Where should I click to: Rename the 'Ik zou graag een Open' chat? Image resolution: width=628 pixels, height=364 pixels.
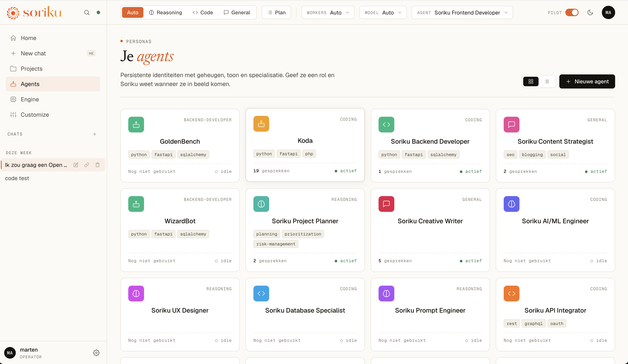[x=76, y=165]
